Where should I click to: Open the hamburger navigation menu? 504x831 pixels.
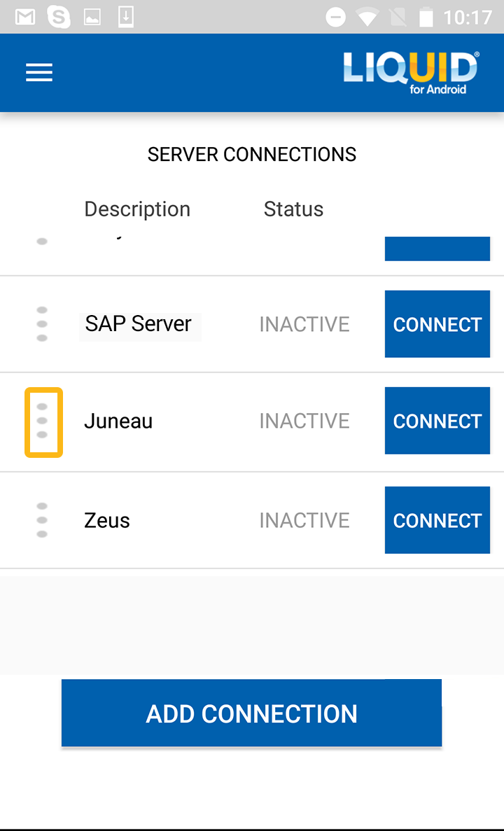pos(39,73)
